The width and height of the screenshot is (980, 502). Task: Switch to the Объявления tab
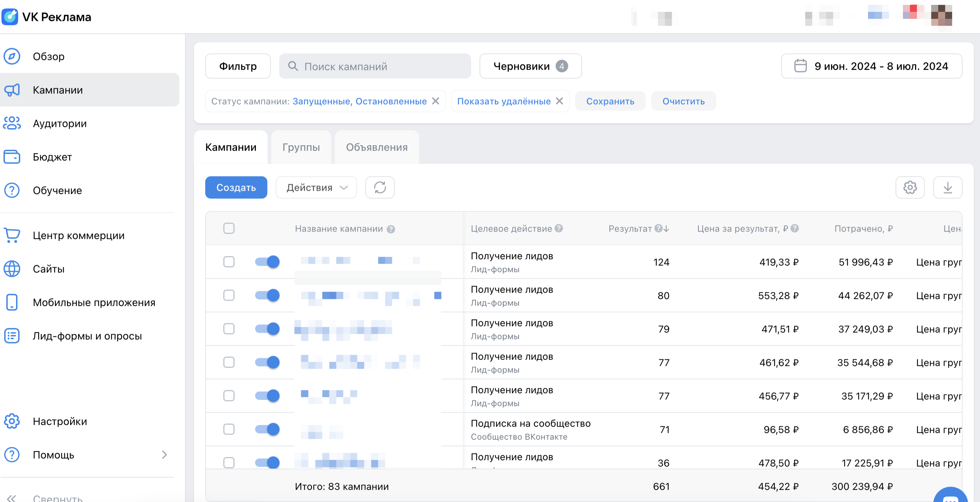point(377,147)
